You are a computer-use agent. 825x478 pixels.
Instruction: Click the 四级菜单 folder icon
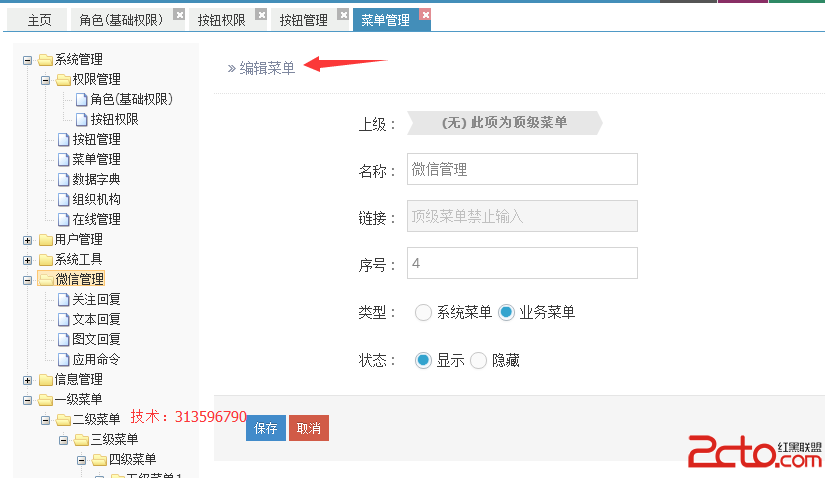(x=99, y=460)
